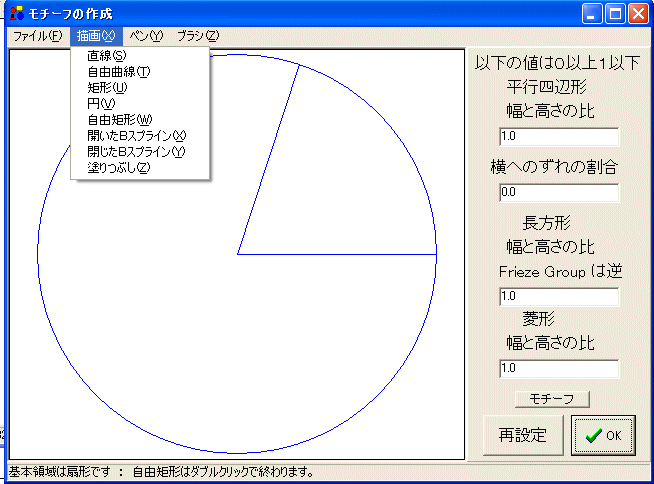Screen dimensions: 654x484
Task: Click the 長方形 ratio input field
Action: click(559, 296)
